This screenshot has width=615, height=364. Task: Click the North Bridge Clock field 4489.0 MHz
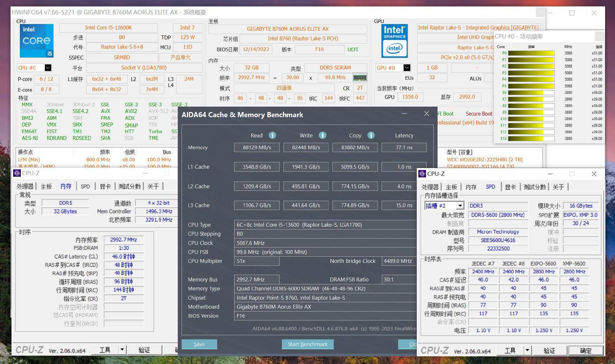pos(399,261)
